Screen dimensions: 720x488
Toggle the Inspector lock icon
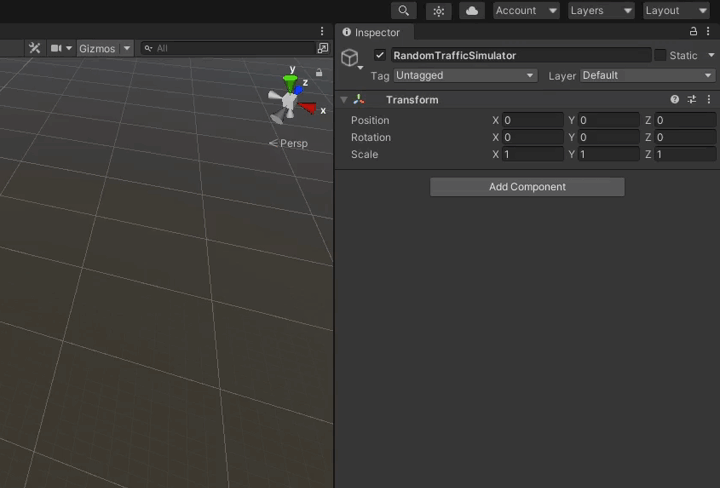click(x=694, y=32)
